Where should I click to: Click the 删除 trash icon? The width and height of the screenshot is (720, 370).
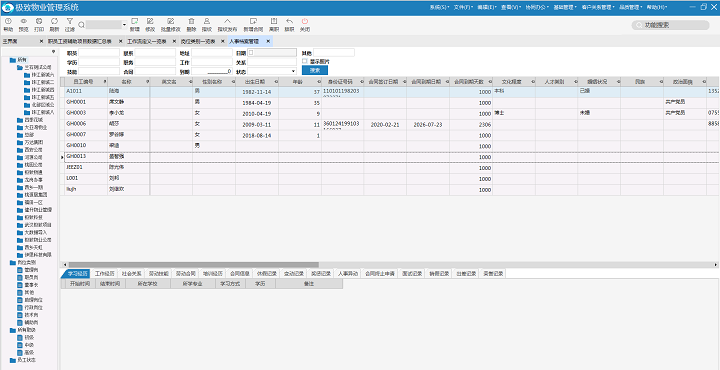click(x=191, y=21)
